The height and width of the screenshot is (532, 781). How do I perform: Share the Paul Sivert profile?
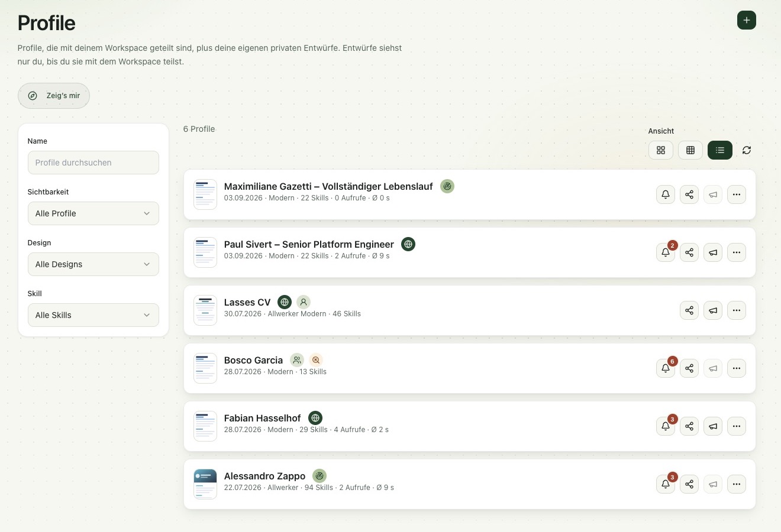(x=689, y=252)
